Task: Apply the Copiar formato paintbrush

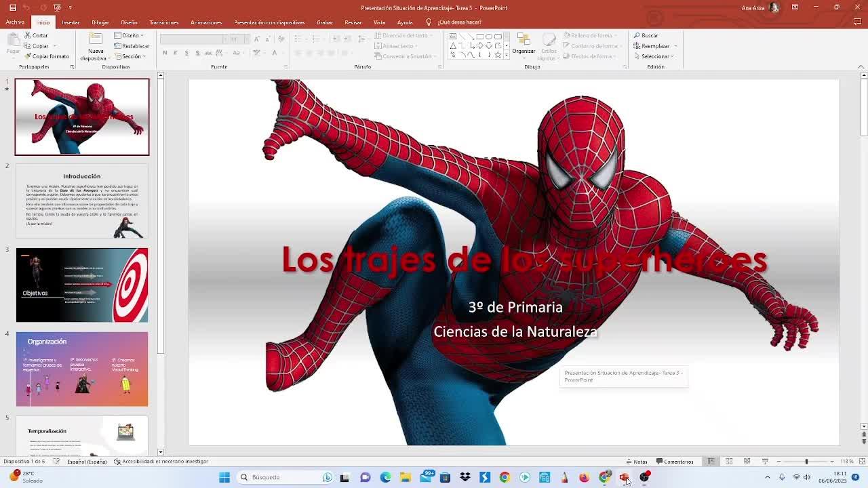Action: click(47, 56)
